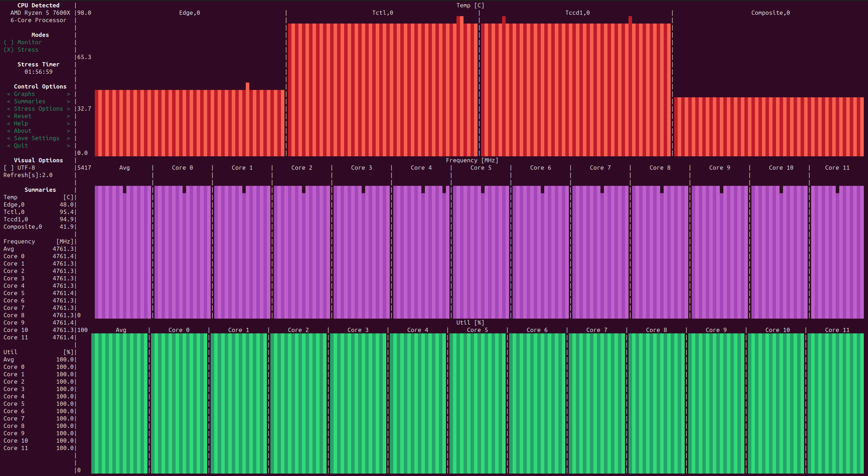Quit the s-tui application
Image resolution: width=868 pixels, height=476 pixels.
tap(21, 145)
